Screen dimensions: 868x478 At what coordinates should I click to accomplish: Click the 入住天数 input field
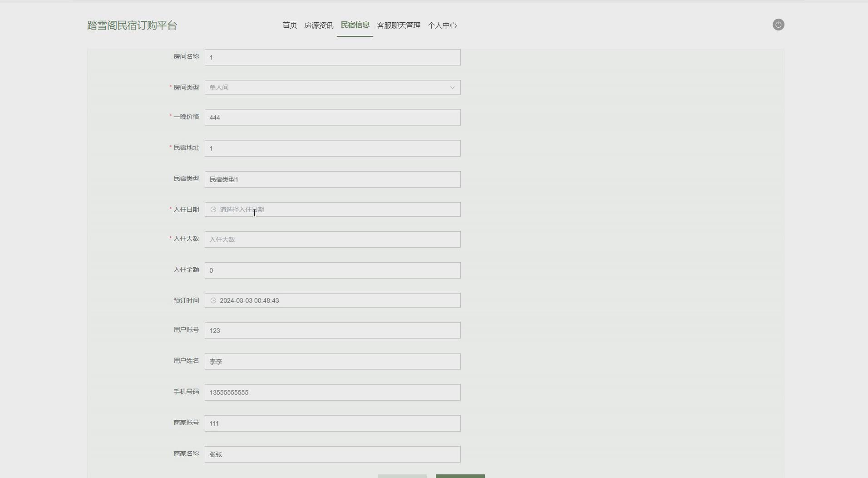332,239
